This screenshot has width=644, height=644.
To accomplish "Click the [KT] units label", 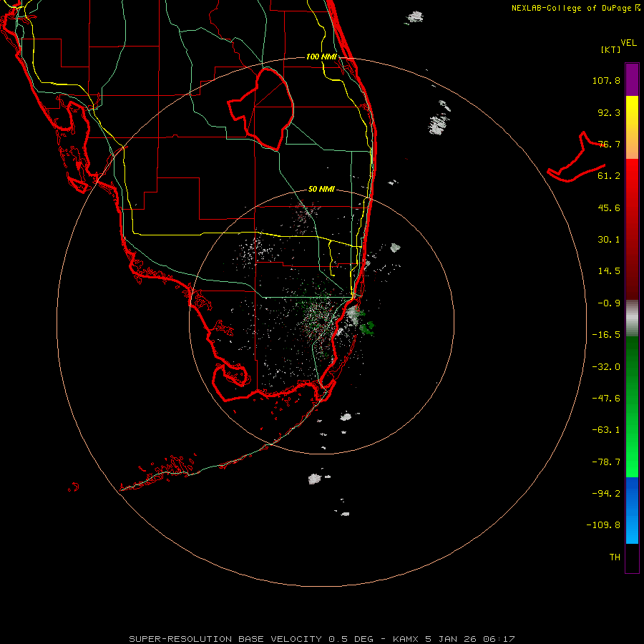I will (x=611, y=49).
